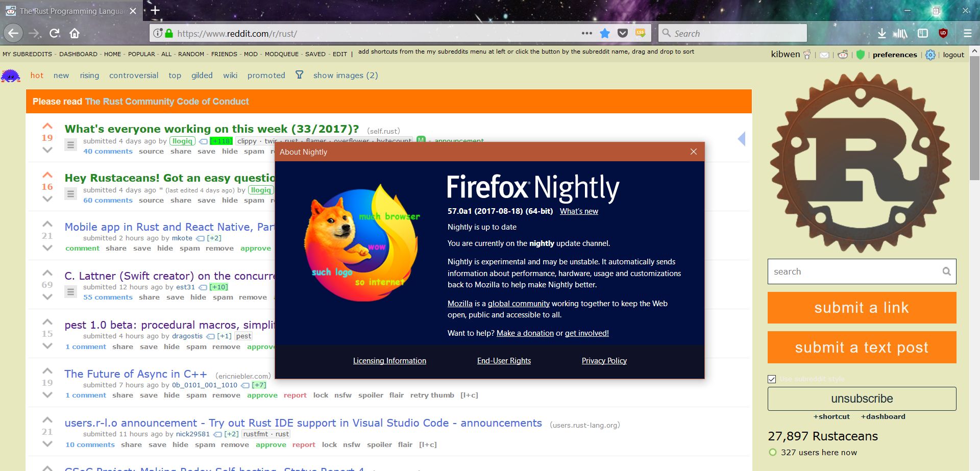Open reddit preferences gear icon
Image resolution: width=980 pixels, height=471 pixels.
click(929, 55)
